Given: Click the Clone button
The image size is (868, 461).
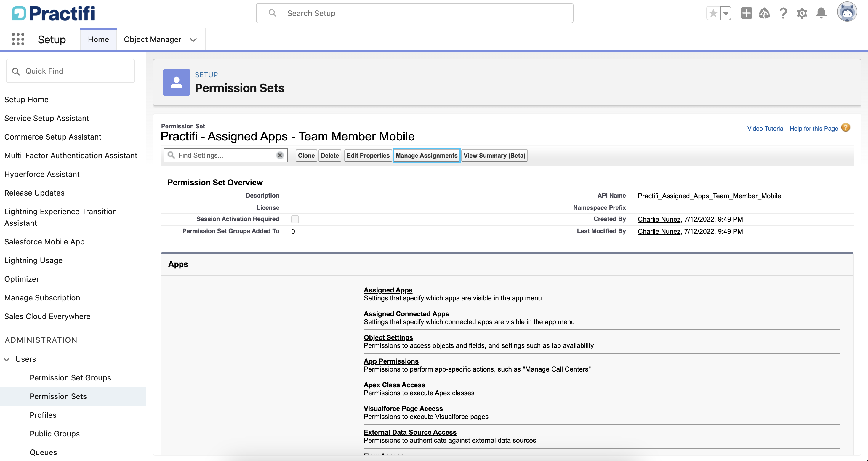Looking at the screenshot, I should click(306, 155).
